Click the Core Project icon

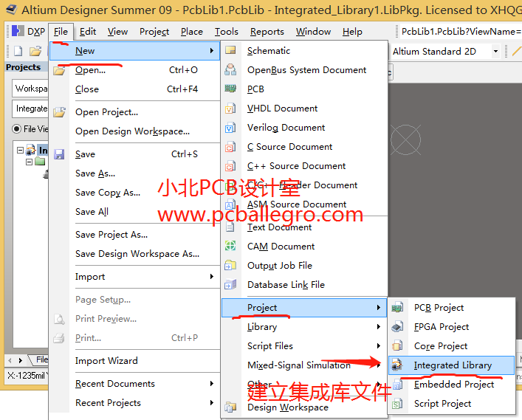(397, 345)
